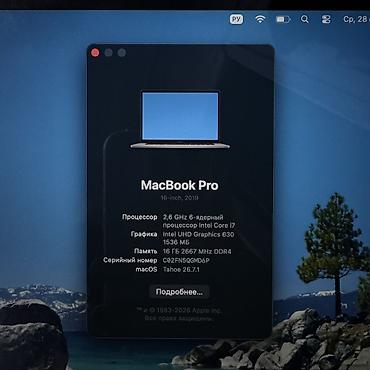The height and width of the screenshot is (370, 370).
Task: Click the Память label
Action: [x=145, y=251]
